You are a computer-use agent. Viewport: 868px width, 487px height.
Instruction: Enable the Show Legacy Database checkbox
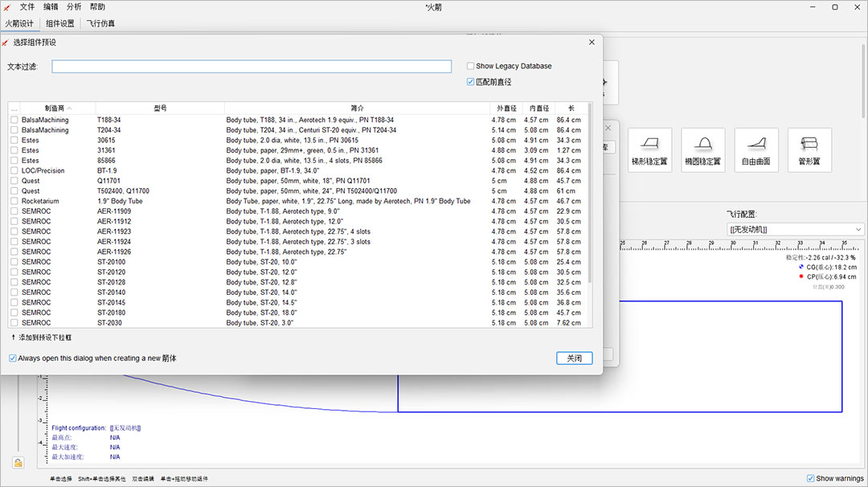[471, 66]
